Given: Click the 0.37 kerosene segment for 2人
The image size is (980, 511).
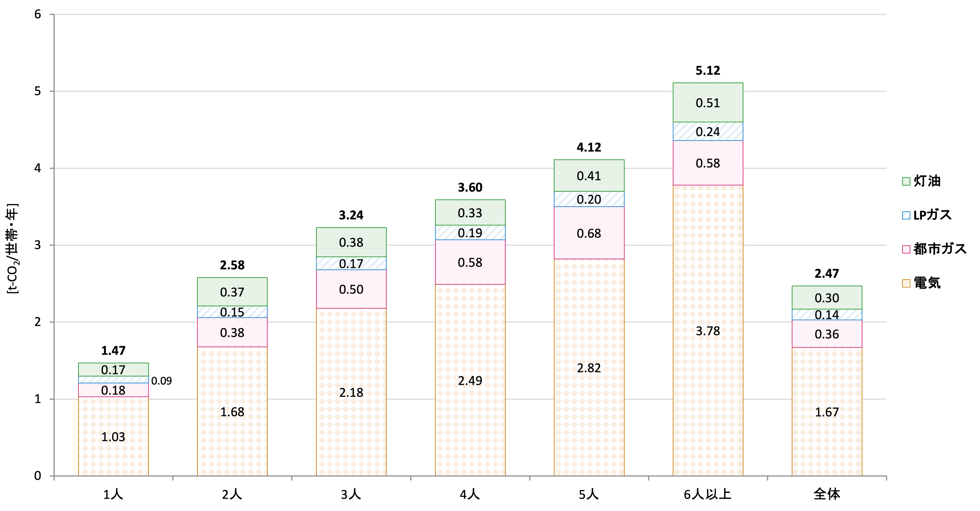Looking at the screenshot, I should pos(232,292).
